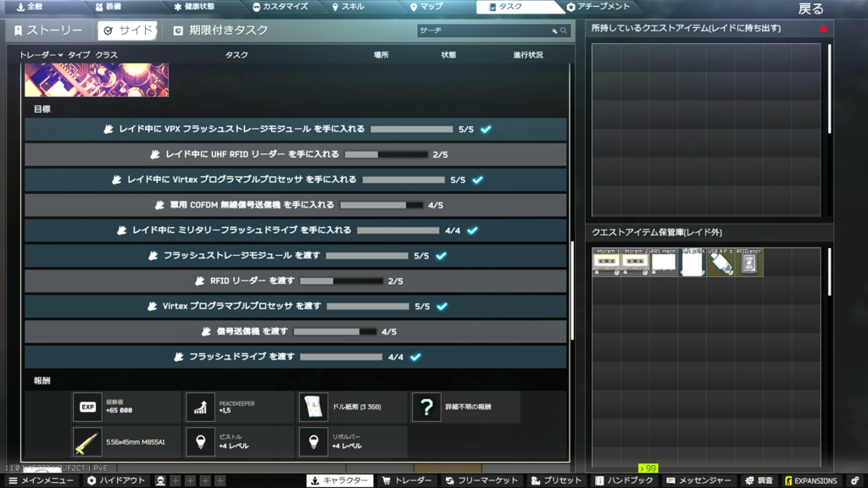Screen dimensions: 868x488
Task: Open the プリセット presets screen
Action: [556, 481]
